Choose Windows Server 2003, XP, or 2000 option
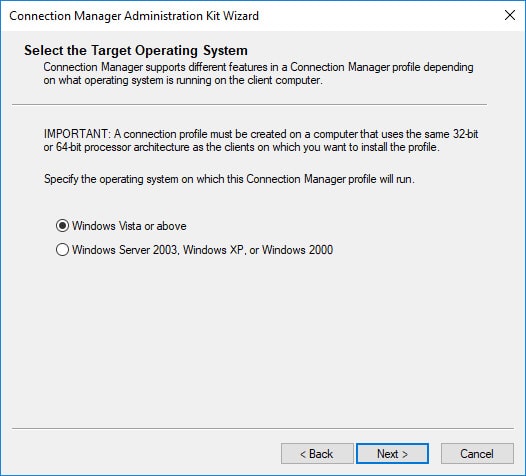Viewport: 526px width, 476px height. [x=62, y=250]
